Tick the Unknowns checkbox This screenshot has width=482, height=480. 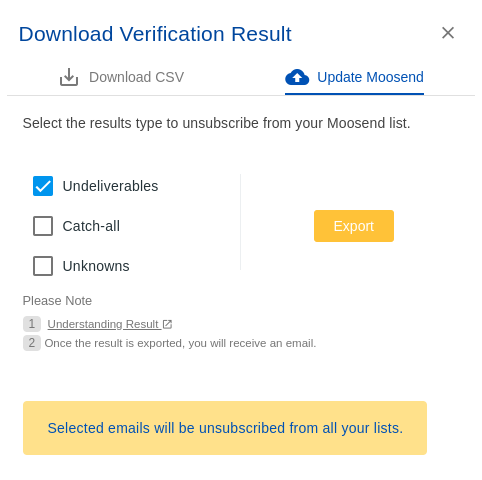tap(43, 266)
